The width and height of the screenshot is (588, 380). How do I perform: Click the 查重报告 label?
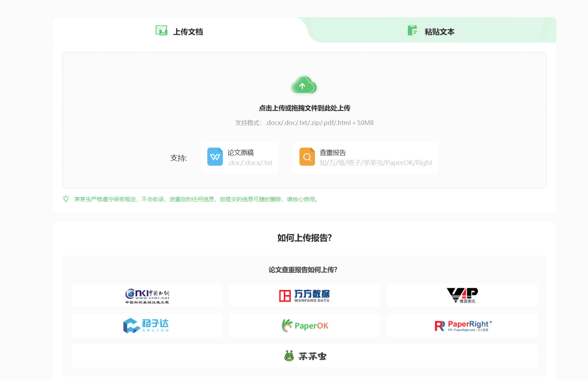point(333,152)
